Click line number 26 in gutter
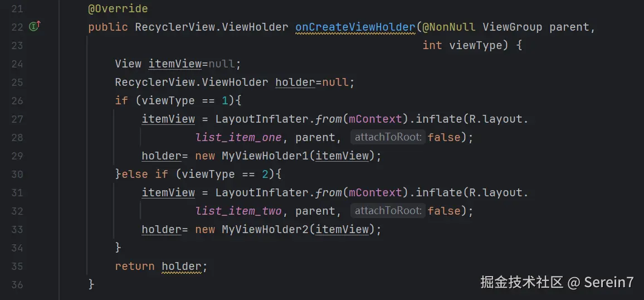Viewport: 644px width, 300px height. pos(17,100)
